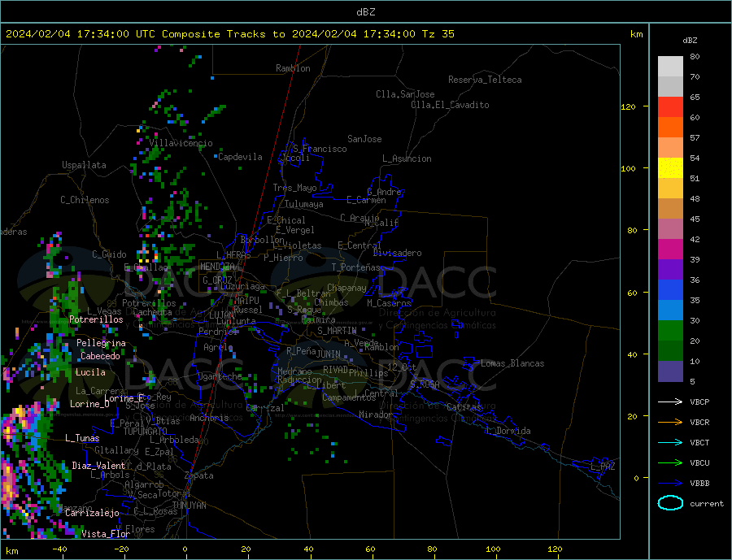This screenshot has height=560, width=732.
Task: Click the 'Villavicencio' map label
Action: (x=181, y=143)
